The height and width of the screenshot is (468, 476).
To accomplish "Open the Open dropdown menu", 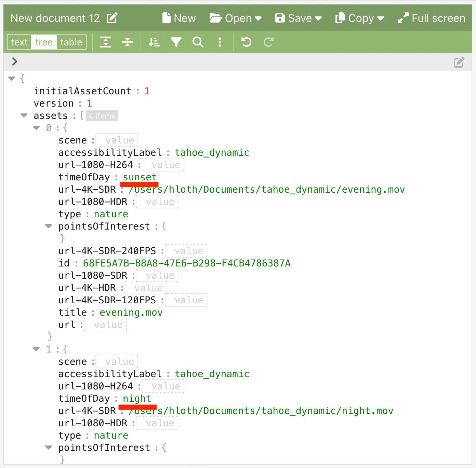I will 235,18.
